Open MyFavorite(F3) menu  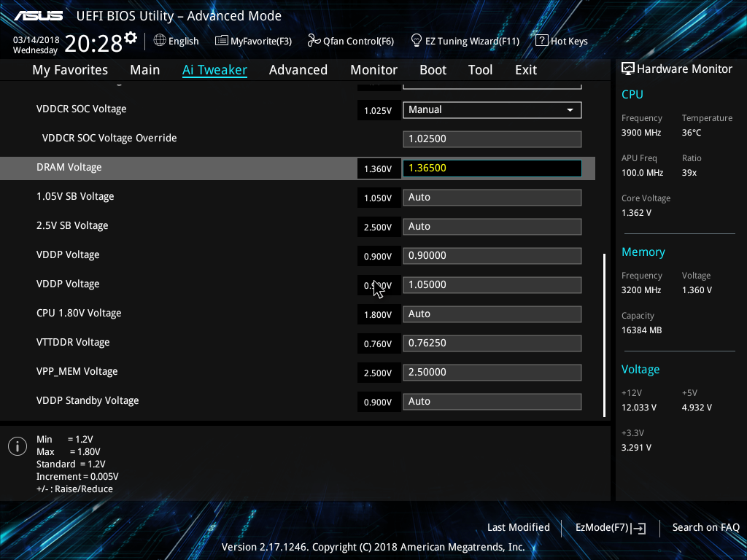pyautogui.click(x=253, y=41)
